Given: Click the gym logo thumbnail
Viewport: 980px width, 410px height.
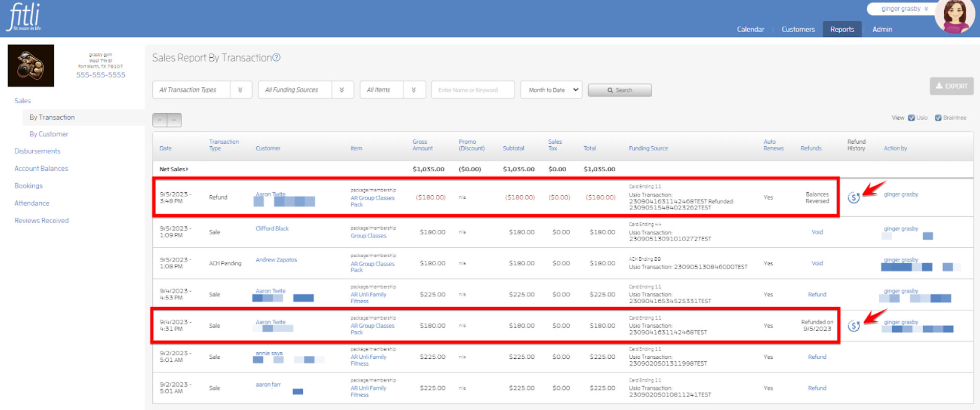Looking at the screenshot, I should (x=31, y=65).
